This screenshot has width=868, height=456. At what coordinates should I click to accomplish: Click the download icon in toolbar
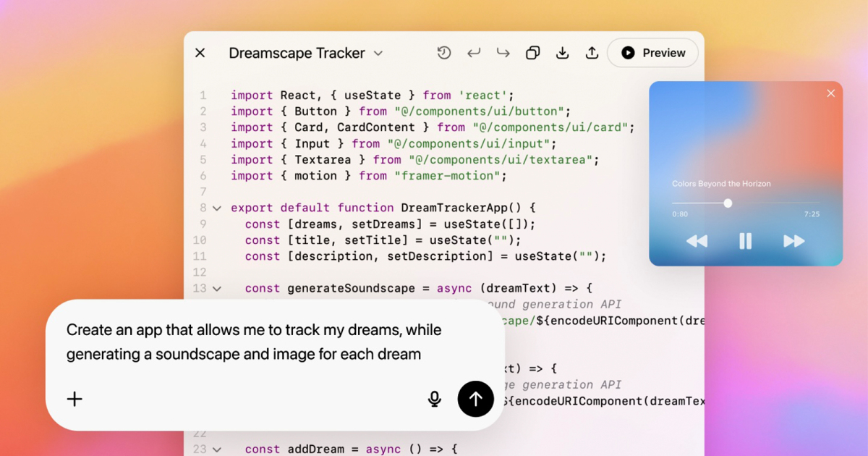(x=562, y=53)
